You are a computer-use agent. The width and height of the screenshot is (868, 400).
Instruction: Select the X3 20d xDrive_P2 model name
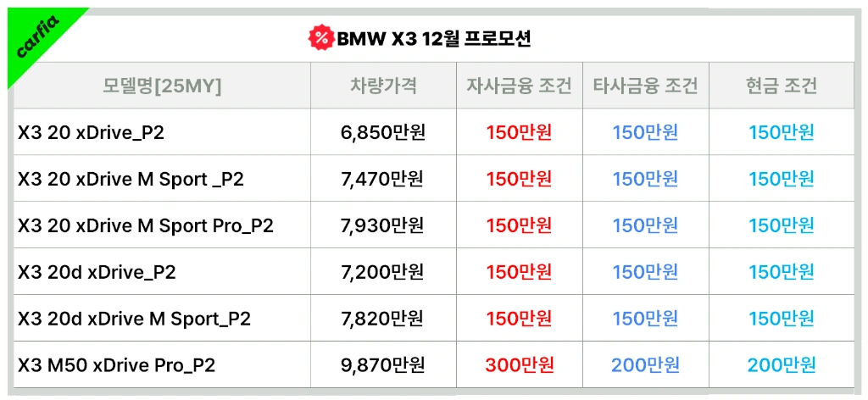[x=97, y=272]
